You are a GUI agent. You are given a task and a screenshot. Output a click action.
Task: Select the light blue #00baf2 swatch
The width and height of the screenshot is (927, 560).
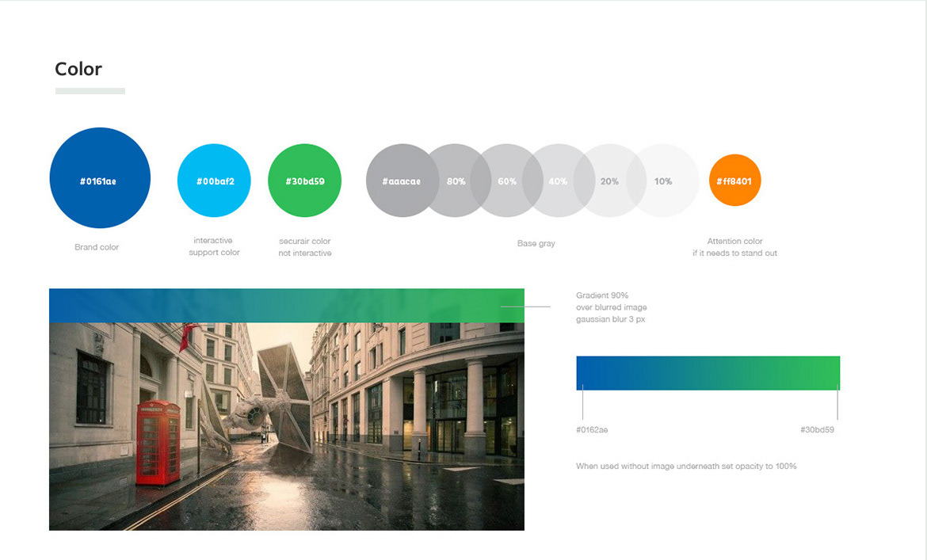click(x=214, y=180)
